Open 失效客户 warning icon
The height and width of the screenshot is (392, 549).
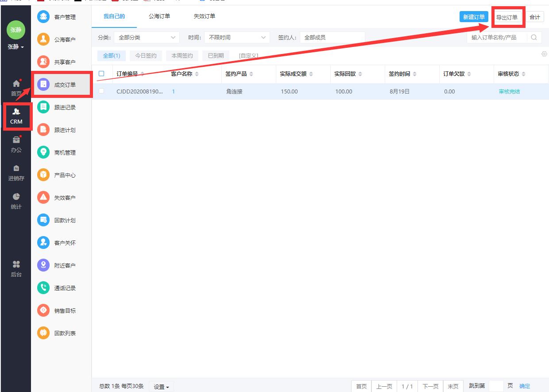coord(43,198)
